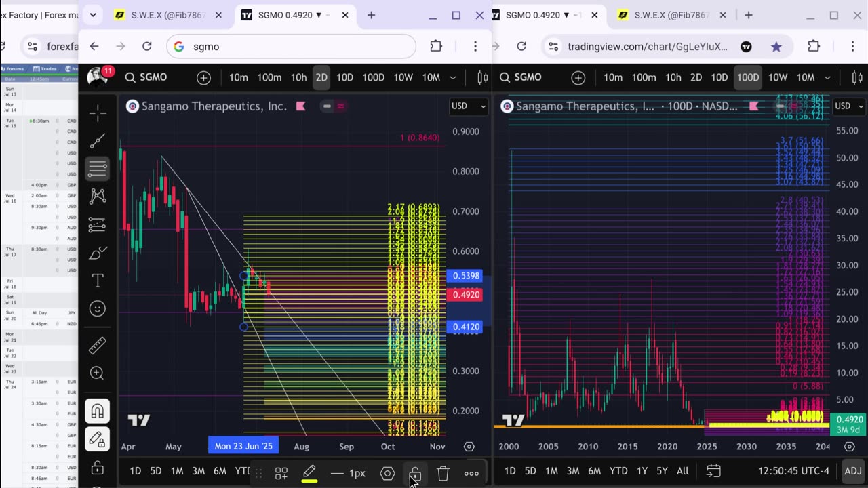868x488 pixels.
Task: Open left chart time axis settings gear
Action: (469, 447)
